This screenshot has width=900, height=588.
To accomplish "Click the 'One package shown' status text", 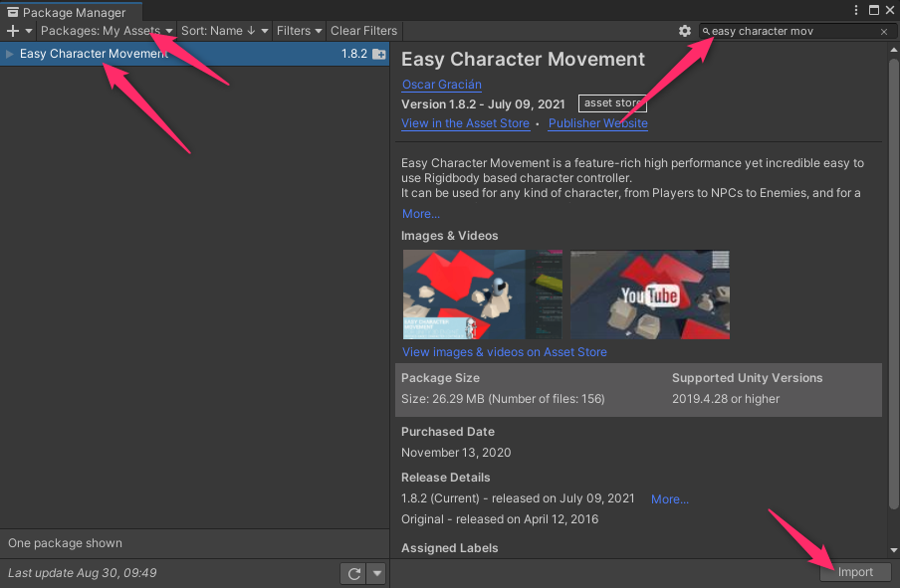I will (65, 543).
